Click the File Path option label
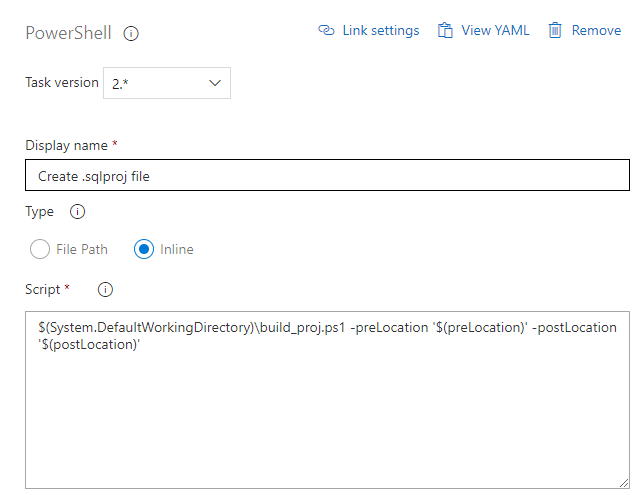Viewport: 641px width, 495px height. pos(83,249)
